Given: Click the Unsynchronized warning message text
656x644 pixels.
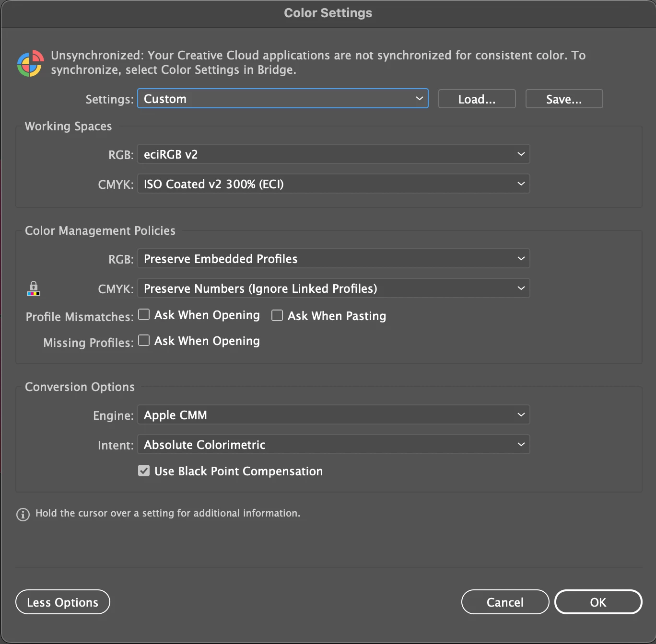Looking at the screenshot, I should (318, 62).
